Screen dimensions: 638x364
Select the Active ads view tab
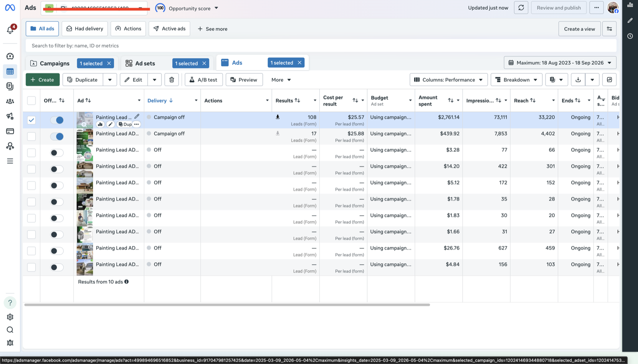(169, 29)
